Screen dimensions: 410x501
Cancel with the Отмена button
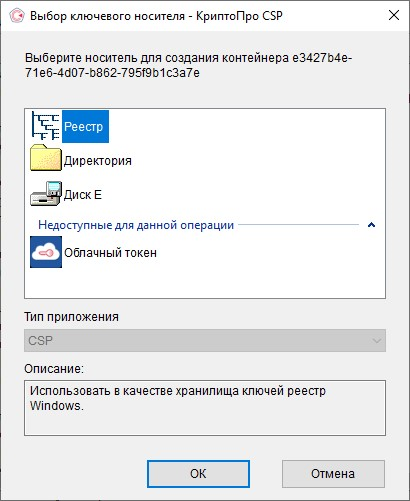click(333, 474)
